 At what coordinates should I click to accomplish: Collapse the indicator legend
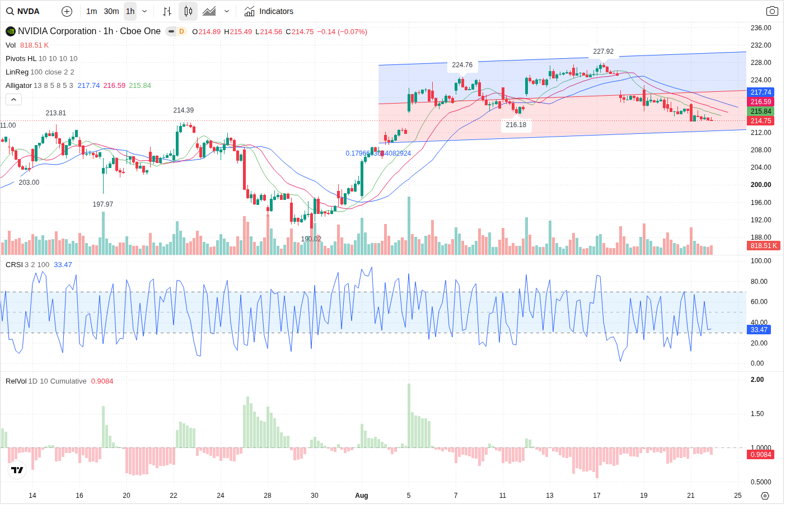pos(14,99)
